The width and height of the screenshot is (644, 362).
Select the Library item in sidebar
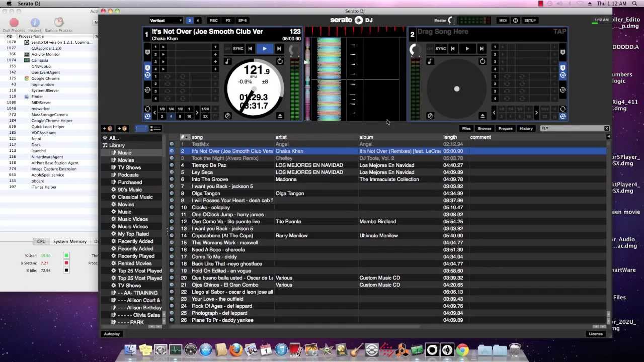point(117,145)
